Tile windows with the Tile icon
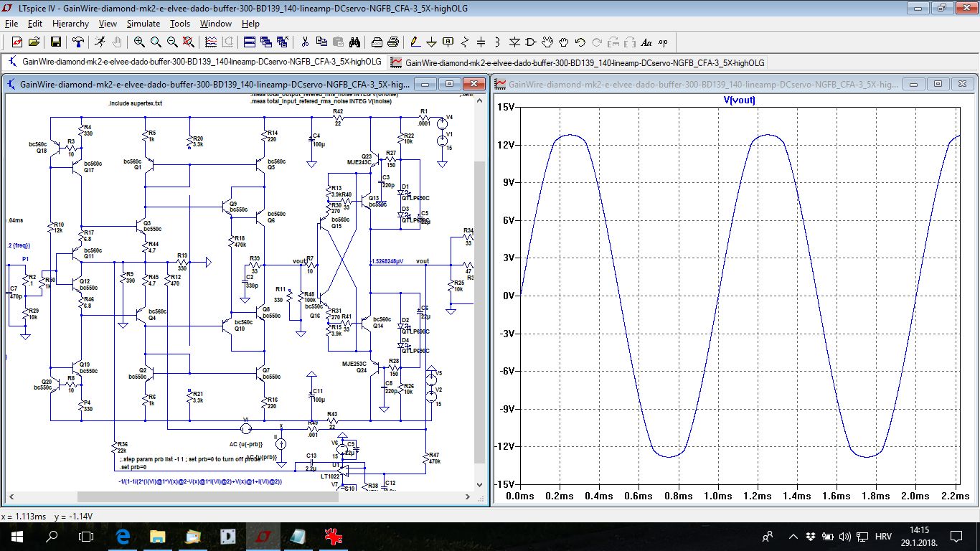Image resolution: width=980 pixels, height=551 pixels. [250, 42]
